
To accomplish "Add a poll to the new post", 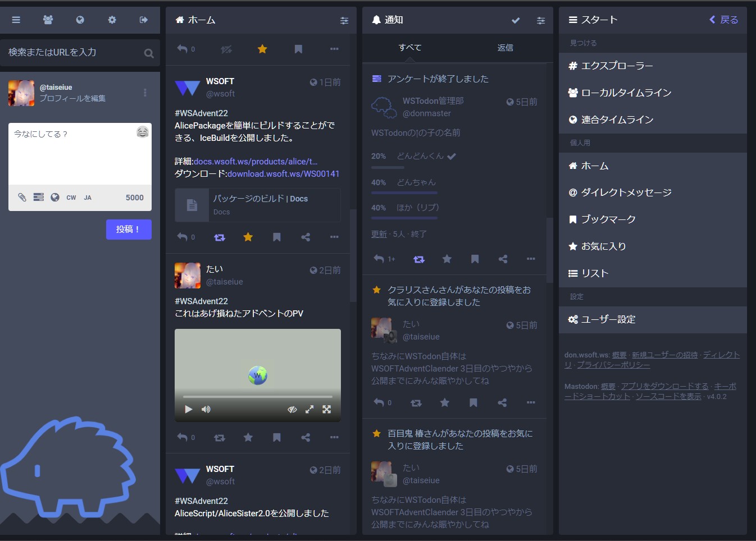I will 38,197.
